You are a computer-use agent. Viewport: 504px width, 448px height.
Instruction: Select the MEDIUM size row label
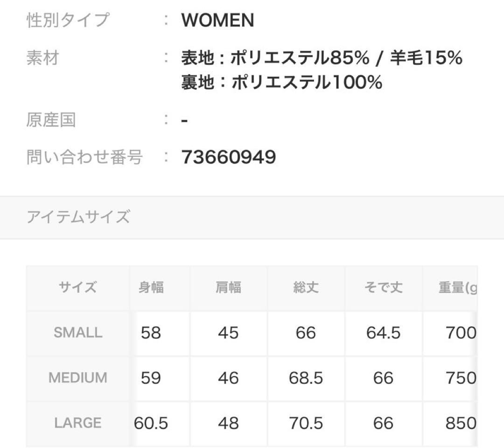[x=77, y=378]
